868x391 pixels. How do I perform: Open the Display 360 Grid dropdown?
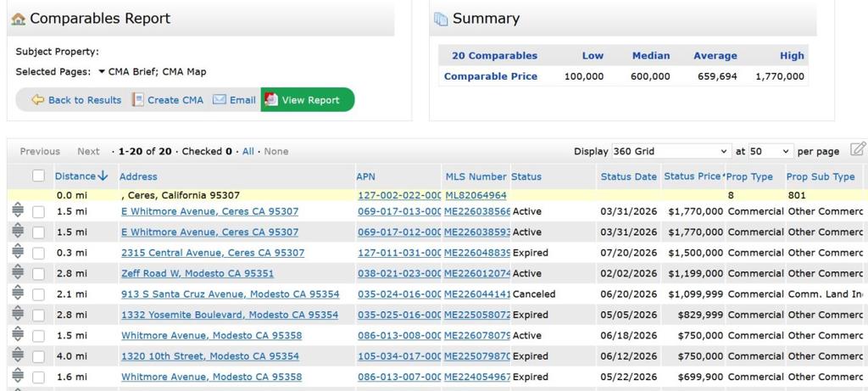(x=671, y=151)
